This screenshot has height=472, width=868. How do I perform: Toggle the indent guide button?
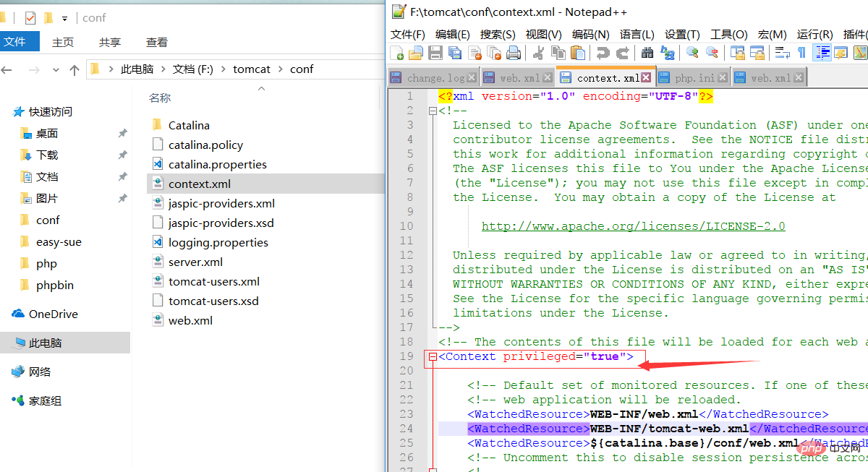pyautogui.click(x=822, y=52)
